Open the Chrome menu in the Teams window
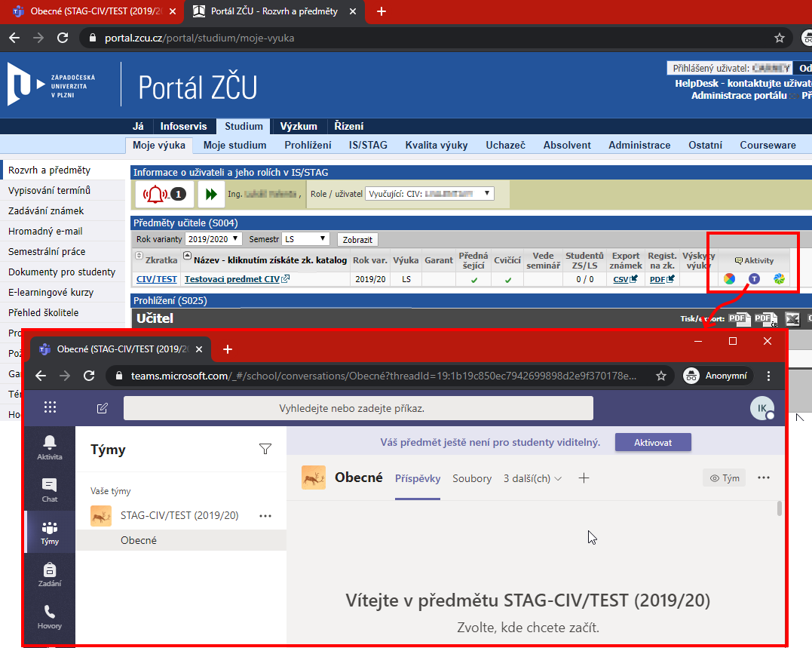Viewport: 812px width, 648px height. (x=768, y=376)
